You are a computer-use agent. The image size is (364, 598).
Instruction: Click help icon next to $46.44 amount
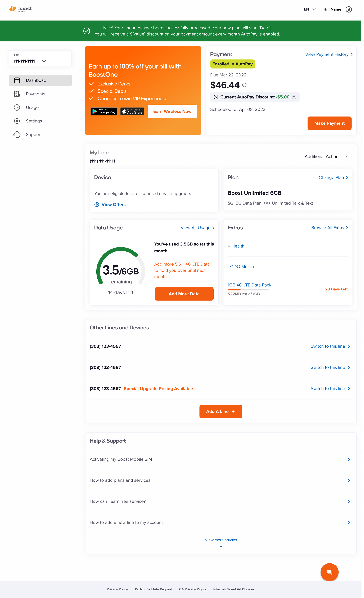click(244, 85)
